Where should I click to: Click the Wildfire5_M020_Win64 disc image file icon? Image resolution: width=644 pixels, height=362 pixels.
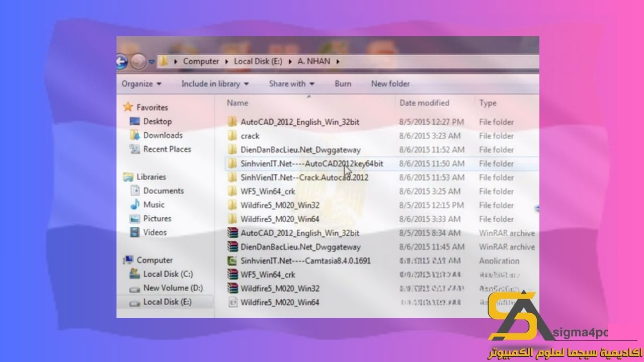[232, 302]
